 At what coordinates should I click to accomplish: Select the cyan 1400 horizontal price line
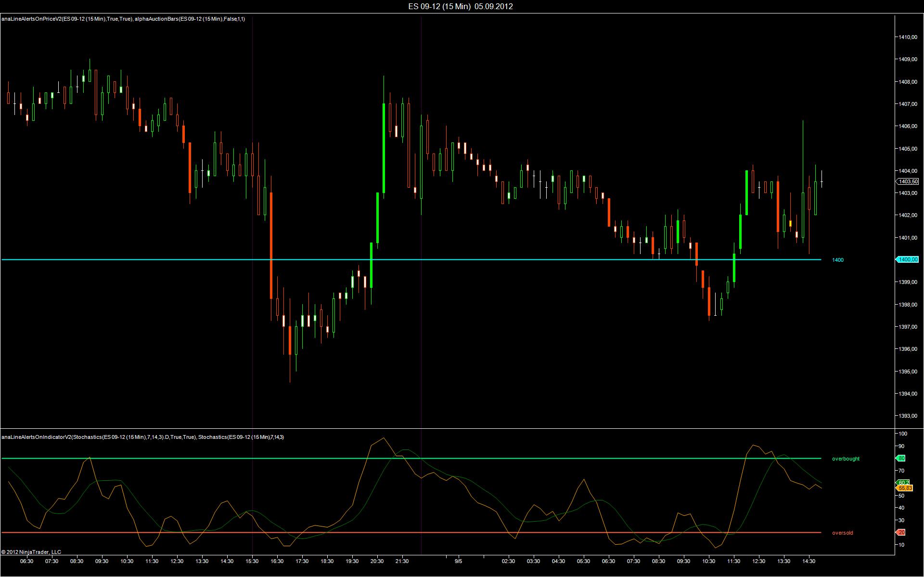pyautogui.click(x=411, y=260)
